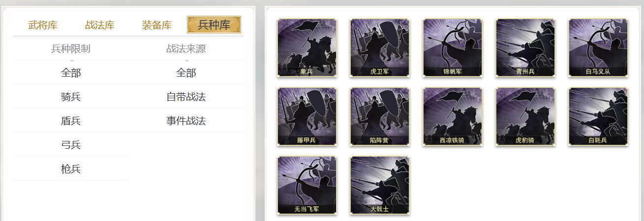Select the 虎卫军 troop icon

point(380,48)
